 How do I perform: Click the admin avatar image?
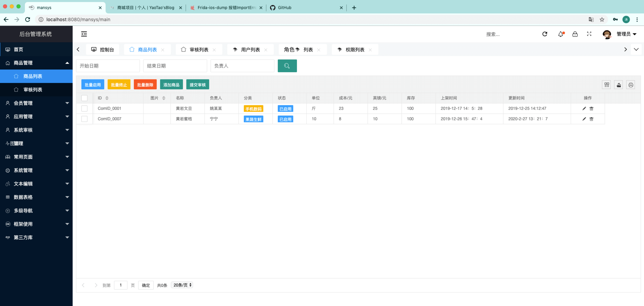click(x=607, y=34)
